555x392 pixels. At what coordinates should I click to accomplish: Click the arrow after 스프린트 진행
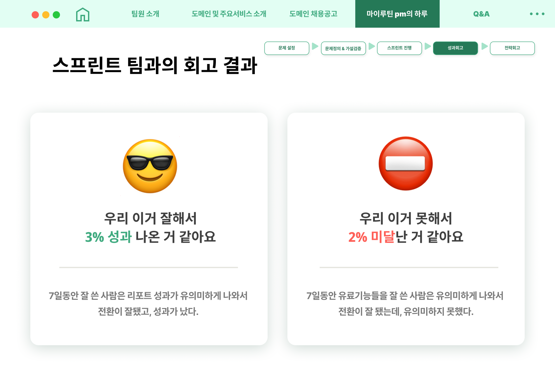[x=428, y=46]
